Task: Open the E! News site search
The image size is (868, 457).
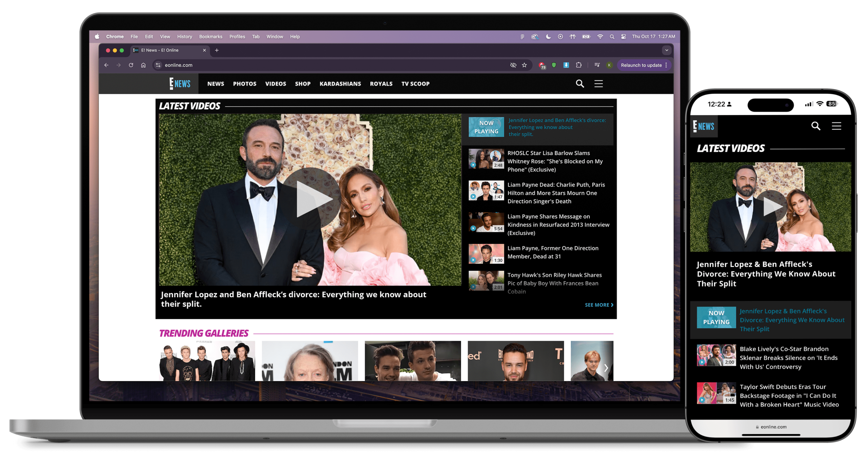Action: (x=579, y=83)
